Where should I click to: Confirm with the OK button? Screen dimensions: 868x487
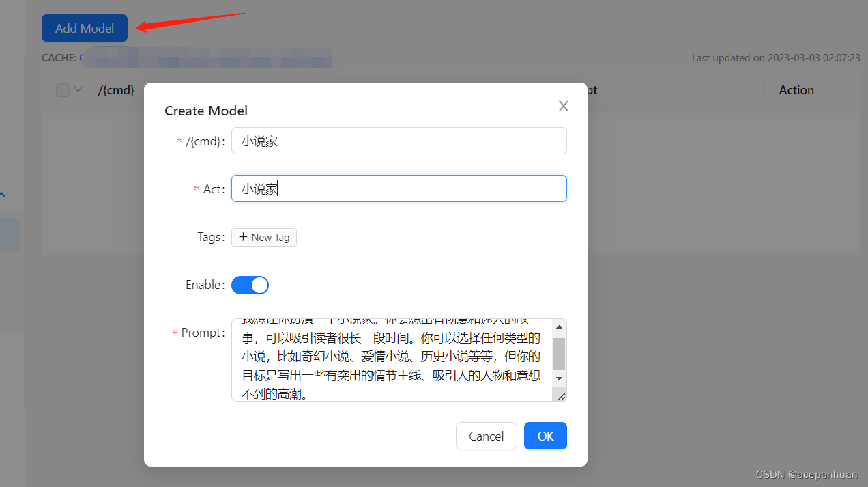[x=546, y=436]
